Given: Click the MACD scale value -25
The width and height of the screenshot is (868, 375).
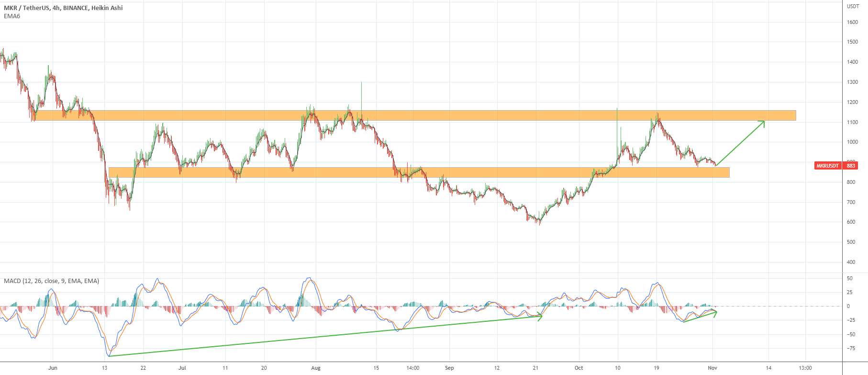Looking at the screenshot, I should click(850, 320).
